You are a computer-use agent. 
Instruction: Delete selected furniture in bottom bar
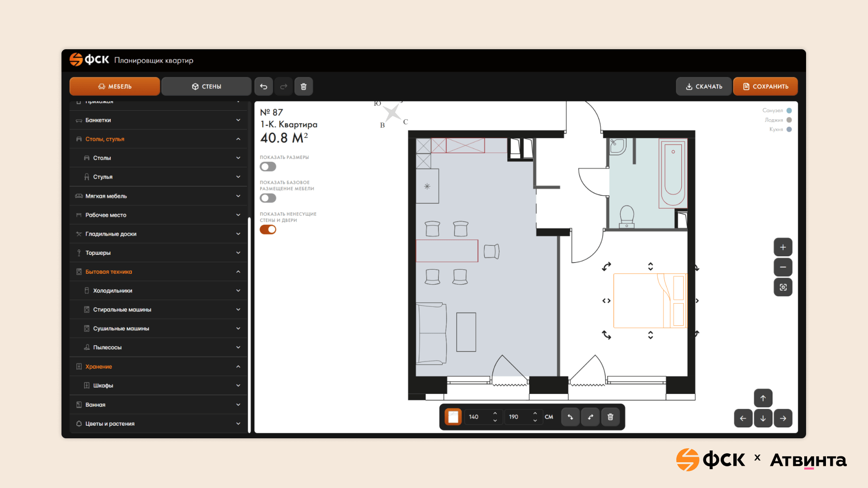[x=610, y=417]
